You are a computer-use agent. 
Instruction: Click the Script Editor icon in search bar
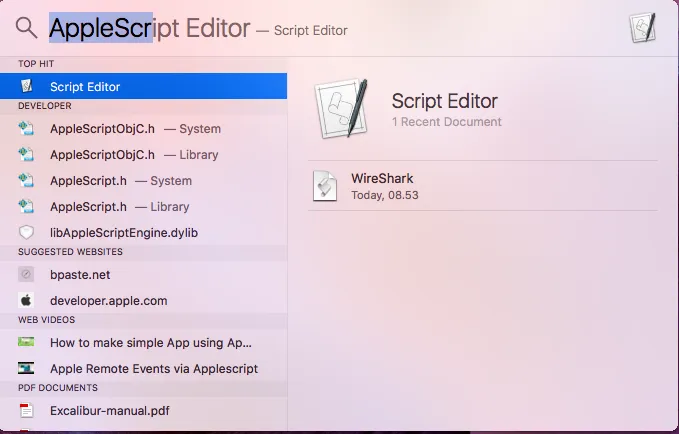[x=643, y=28]
